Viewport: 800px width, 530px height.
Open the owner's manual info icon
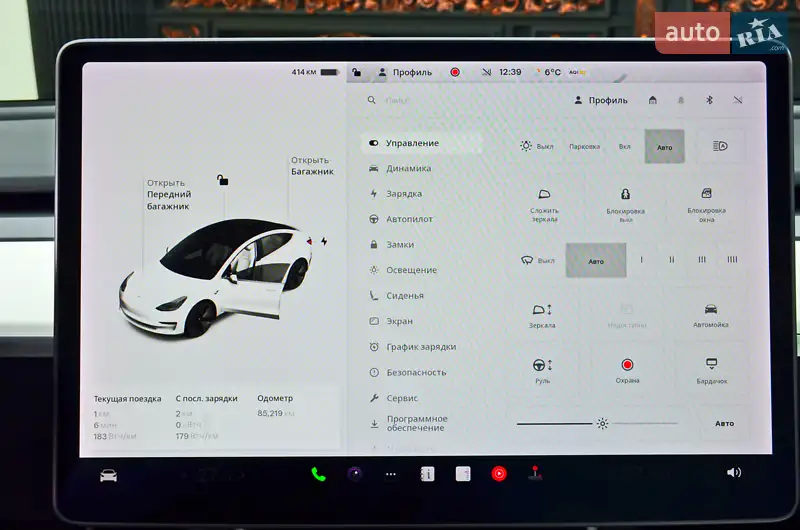[x=427, y=474]
